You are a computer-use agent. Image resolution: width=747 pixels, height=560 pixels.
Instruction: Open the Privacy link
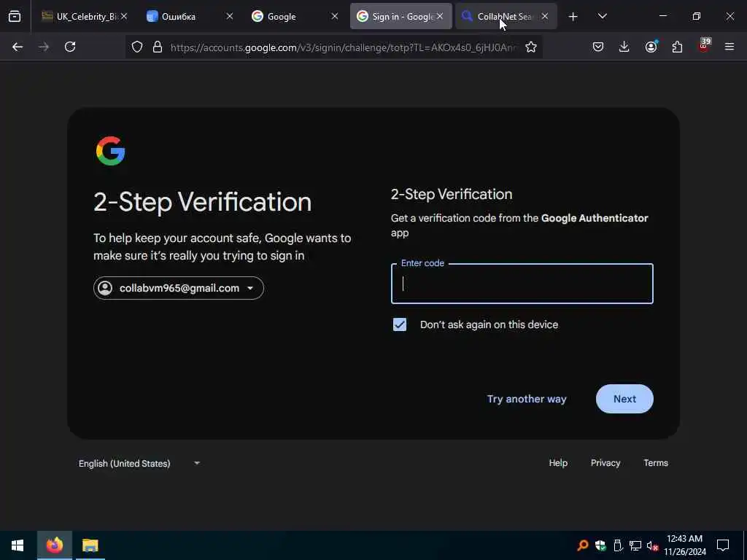click(x=605, y=463)
